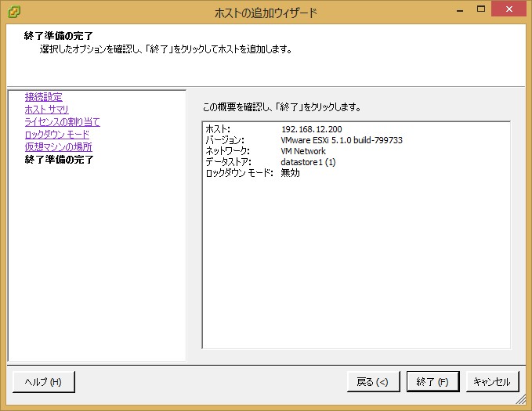Open the ライセンスの割り当て step link
The image size is (532, 411).
[63, 122]
